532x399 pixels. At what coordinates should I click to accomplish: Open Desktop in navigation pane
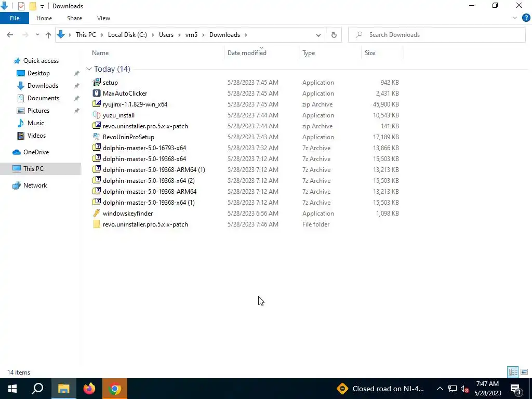click(38, 73)
